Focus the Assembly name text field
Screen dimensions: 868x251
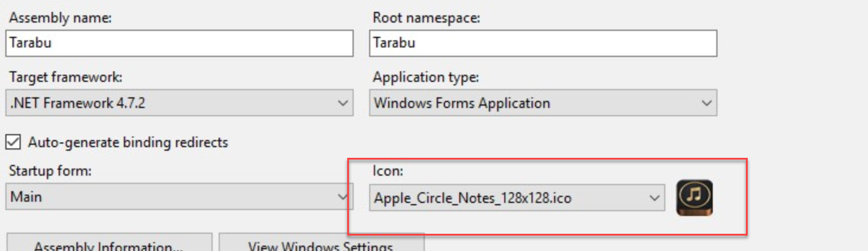click(179, 43)
